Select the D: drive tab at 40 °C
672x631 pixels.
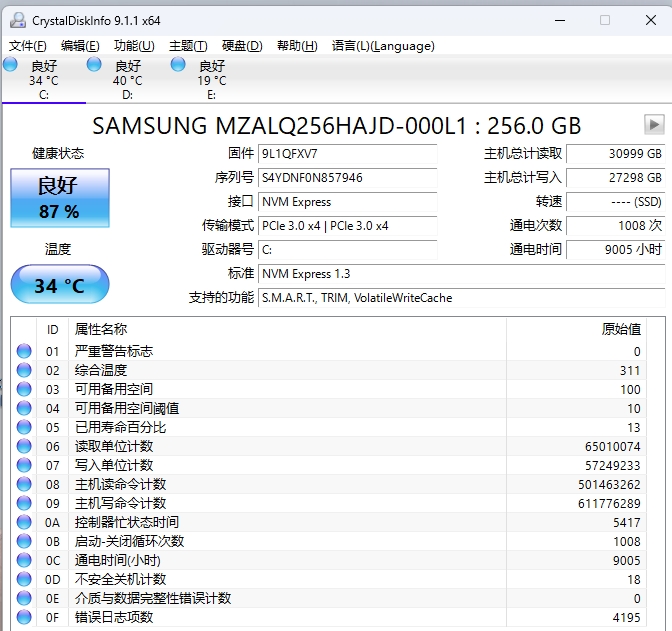128,80
